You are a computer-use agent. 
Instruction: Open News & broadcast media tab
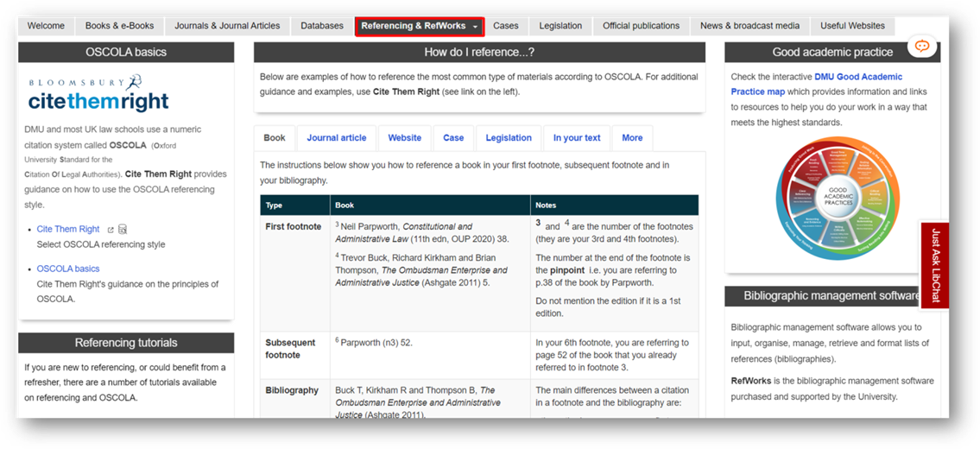tap(750, 26)
